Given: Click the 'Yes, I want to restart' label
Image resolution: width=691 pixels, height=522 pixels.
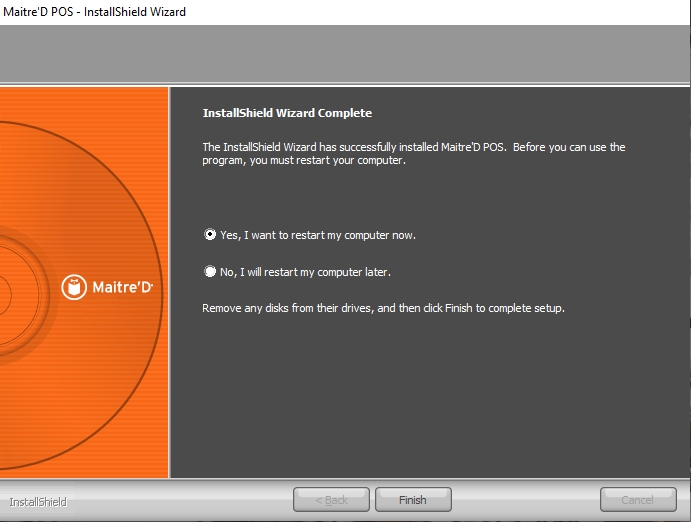Looking at the screenshot, I should (x=317, y=235).
